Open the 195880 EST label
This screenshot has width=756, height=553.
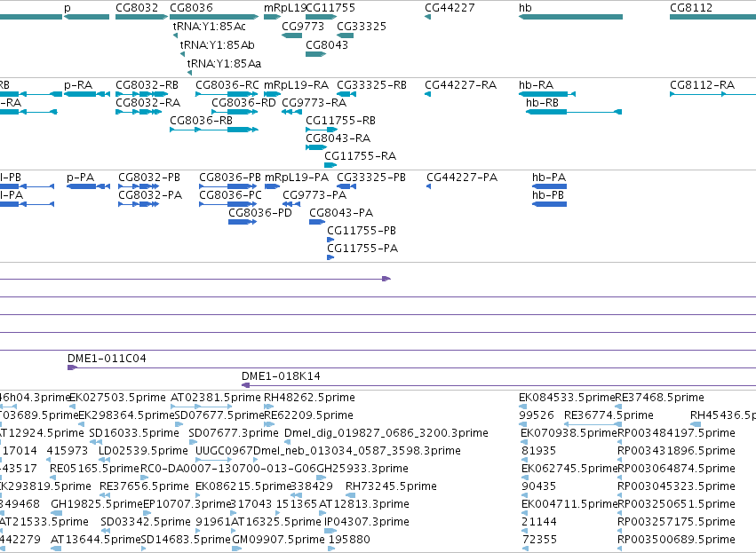point(349,540)
